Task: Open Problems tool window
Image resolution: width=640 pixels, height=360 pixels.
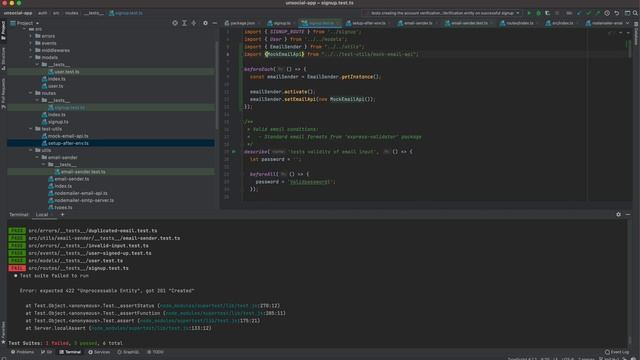Action: click(x=23, y=352)
